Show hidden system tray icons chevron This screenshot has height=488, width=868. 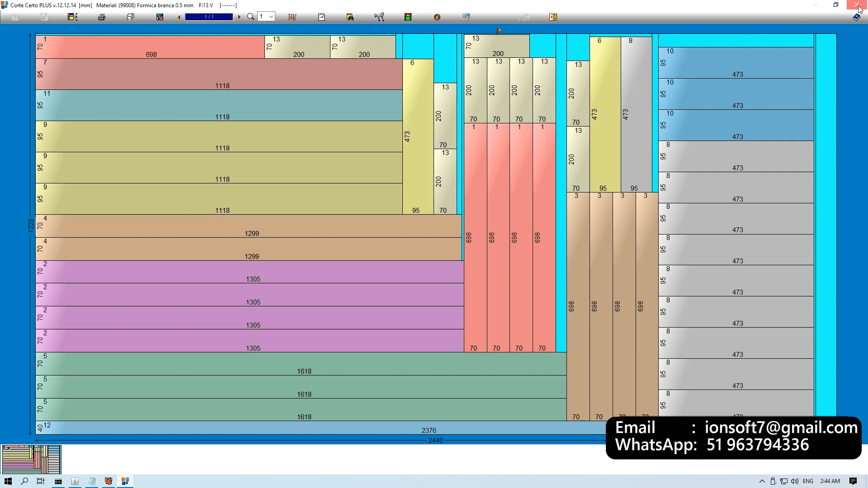[x=762, y=481]
